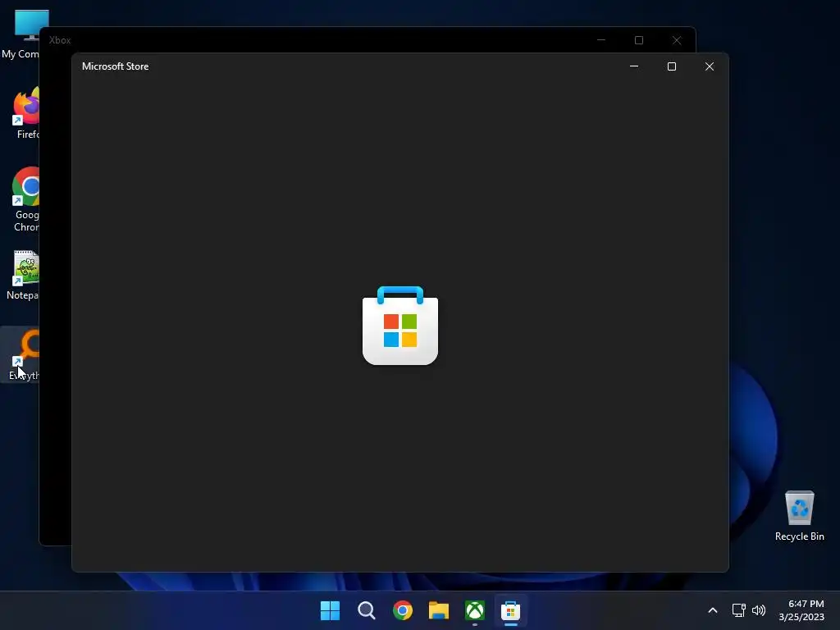Viewport: 840px width, 630px height.
Task: Click the Microsoft Store title text
Action: pyautogui.click(x=115, y=66)
